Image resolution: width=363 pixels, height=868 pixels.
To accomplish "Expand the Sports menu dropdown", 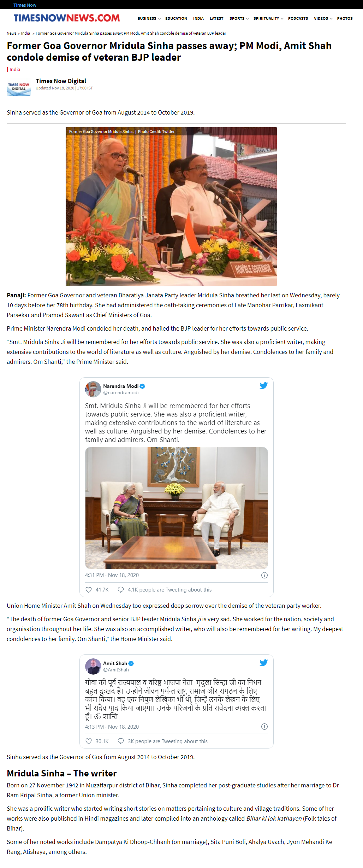I will tap(247, 18).
